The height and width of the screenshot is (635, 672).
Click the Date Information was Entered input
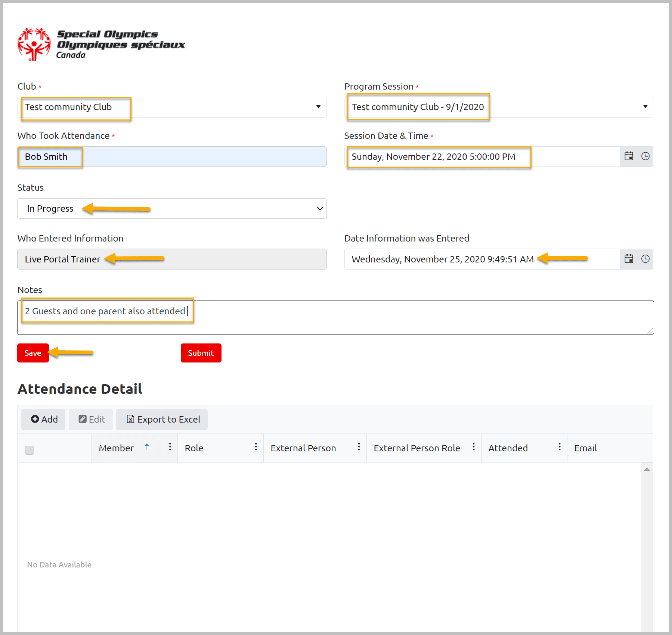click(x=482, y=259)
